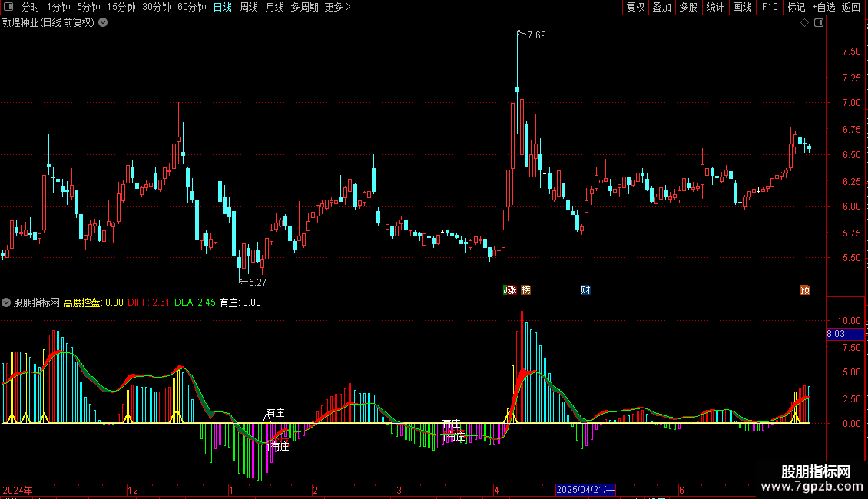Viewport: 868px width, 499px height.
Task: Click the green 涨 event marker
Action: [510, 290]
